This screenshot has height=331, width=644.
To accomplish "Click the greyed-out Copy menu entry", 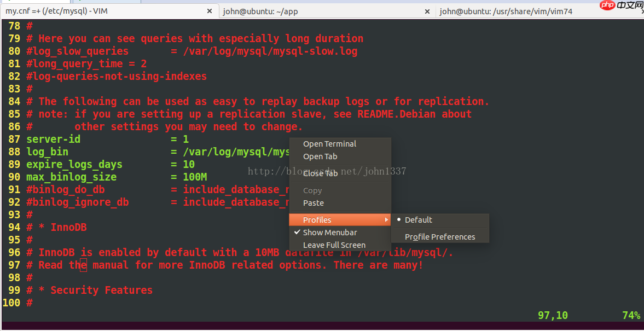I will [x=312, y=190].
